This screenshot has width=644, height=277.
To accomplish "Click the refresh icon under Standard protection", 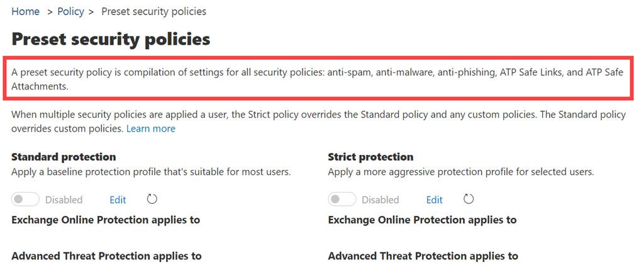I will [x=152, y=200].
